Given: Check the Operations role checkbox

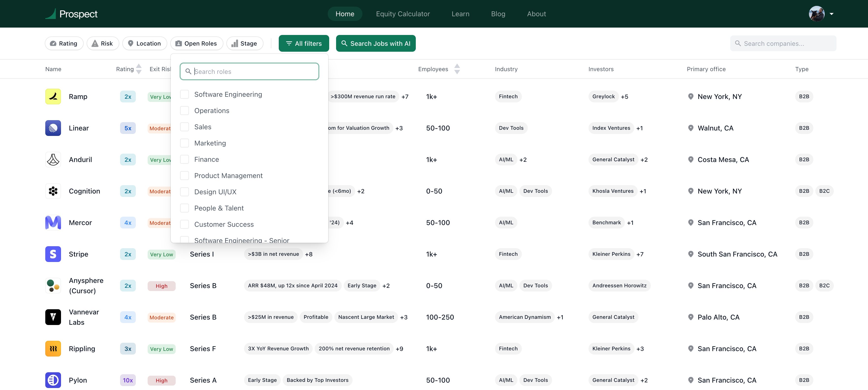Looking at the screenshot, I should pos(184,111).
